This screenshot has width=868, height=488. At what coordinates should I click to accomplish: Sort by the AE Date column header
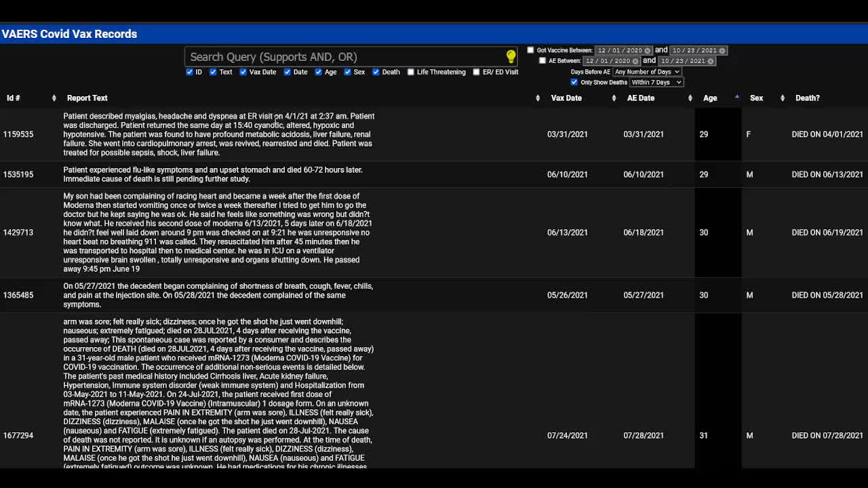[641, 98]
